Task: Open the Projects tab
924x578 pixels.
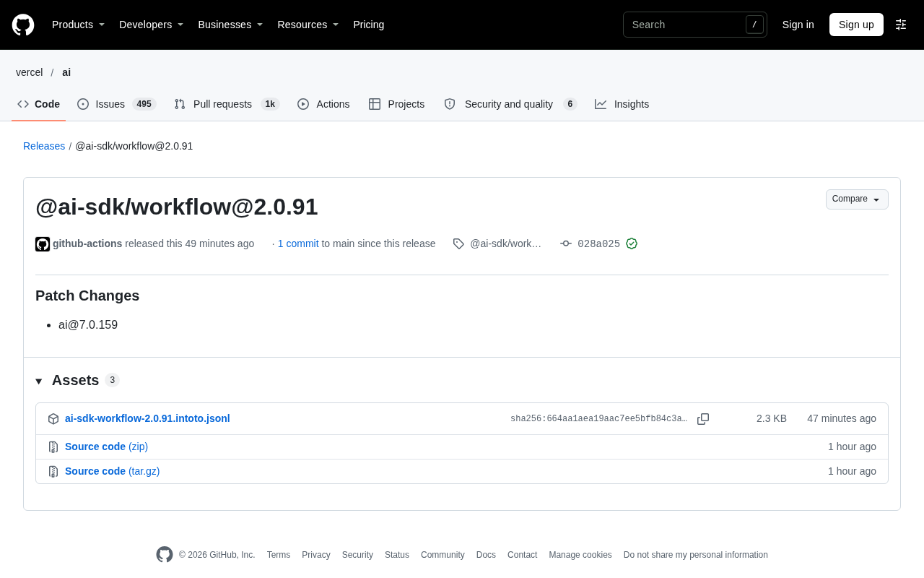Action: [x=396, y=104]
